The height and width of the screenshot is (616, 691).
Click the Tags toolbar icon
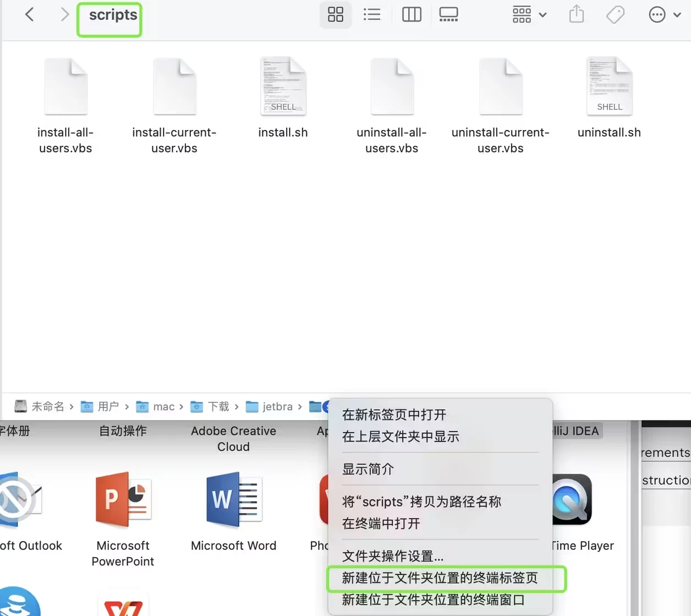(615, 15)
